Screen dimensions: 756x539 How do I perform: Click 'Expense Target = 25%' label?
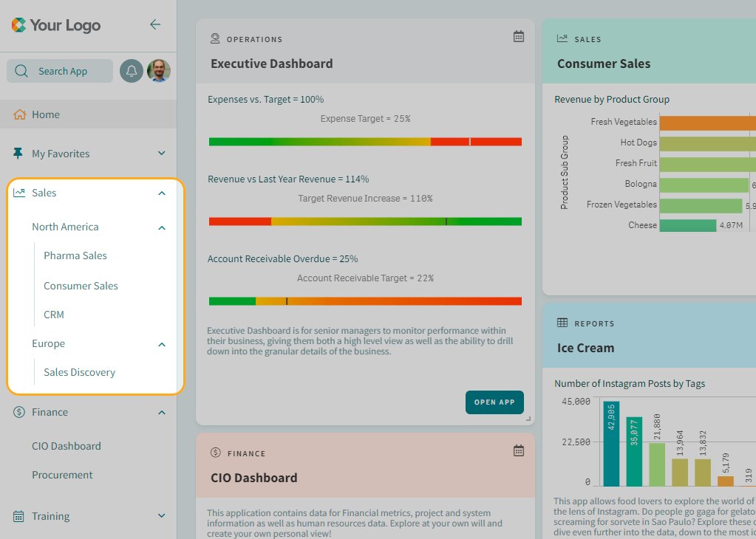coord(366,118)
